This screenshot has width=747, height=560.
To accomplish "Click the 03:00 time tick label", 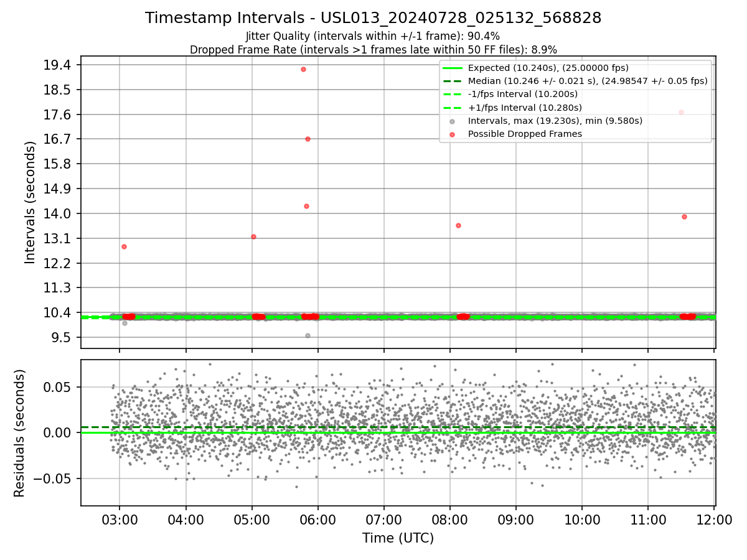I will 120,520.
